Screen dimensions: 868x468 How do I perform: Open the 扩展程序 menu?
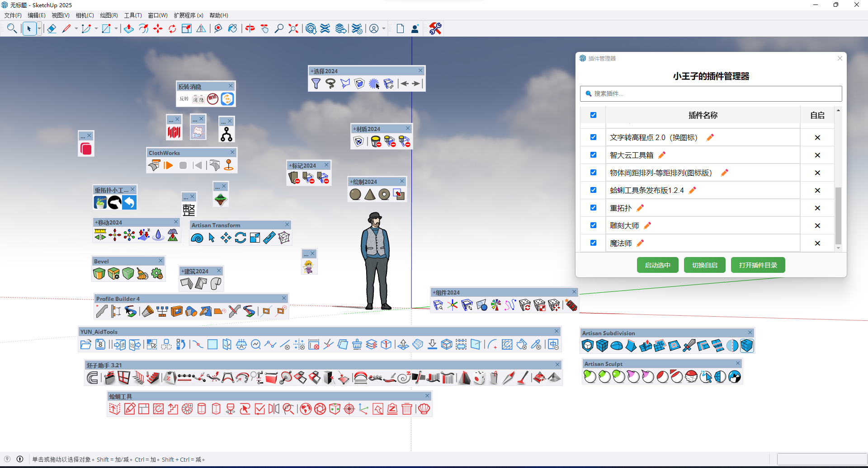pyautogui.click(x=188, y=15)
